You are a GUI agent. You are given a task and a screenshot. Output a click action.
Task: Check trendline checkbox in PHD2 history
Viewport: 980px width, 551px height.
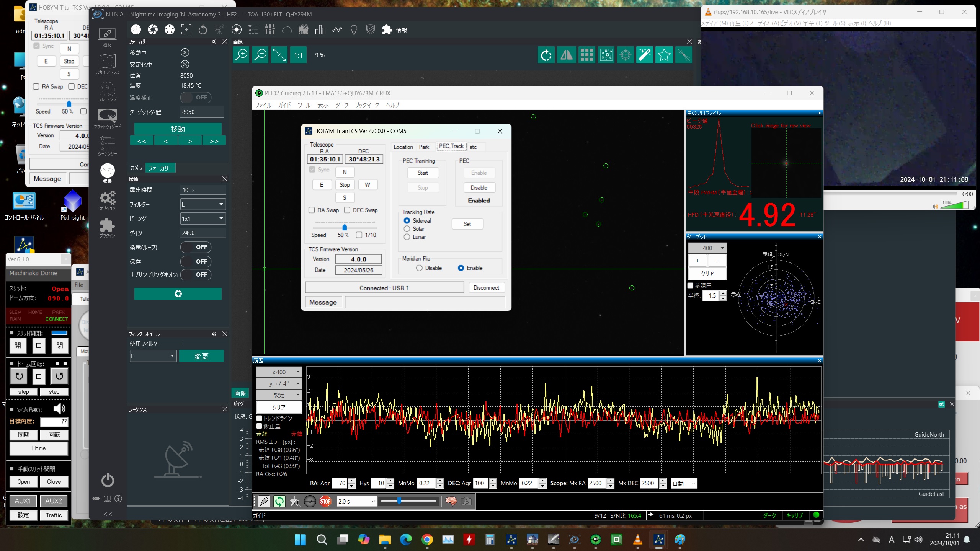click(260, 418)
